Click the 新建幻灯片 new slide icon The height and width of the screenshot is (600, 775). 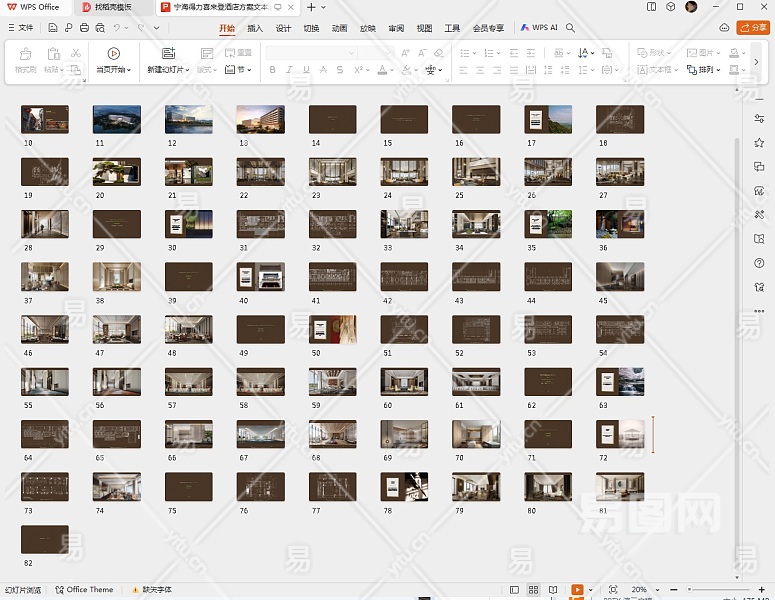click(167, 53)
